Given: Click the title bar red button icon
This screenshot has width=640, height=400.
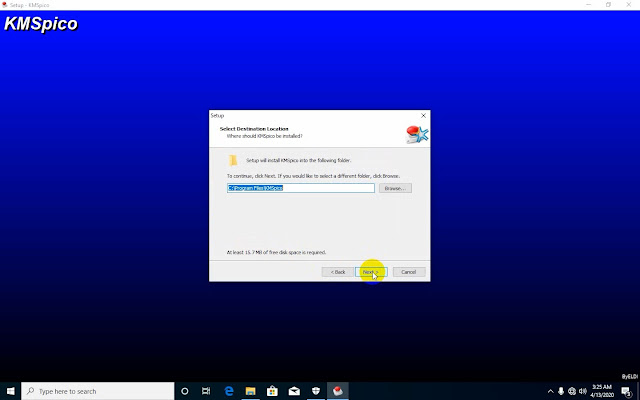Looking at the screenshot, I should click(4, 5).
